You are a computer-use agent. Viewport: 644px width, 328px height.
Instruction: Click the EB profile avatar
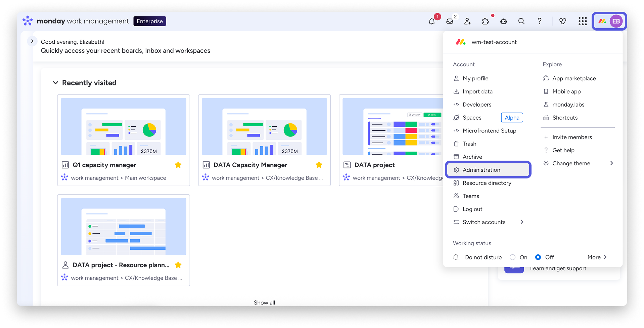pyautogui.click(x=616, y=21)
